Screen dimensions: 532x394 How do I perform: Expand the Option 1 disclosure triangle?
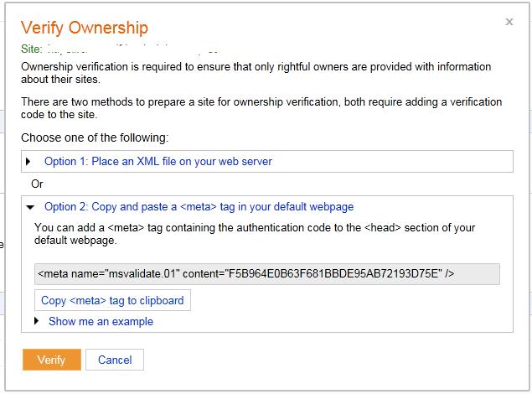coord(28,161)
